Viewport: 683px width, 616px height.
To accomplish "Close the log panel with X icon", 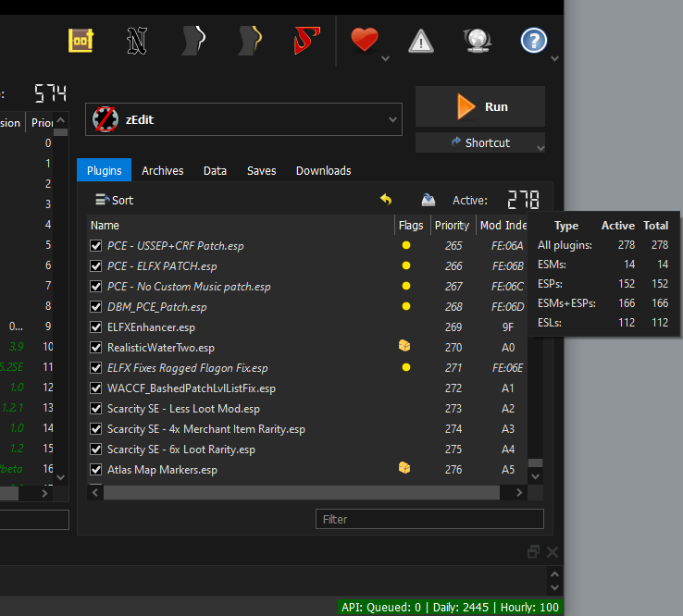I will click(553, 552).
